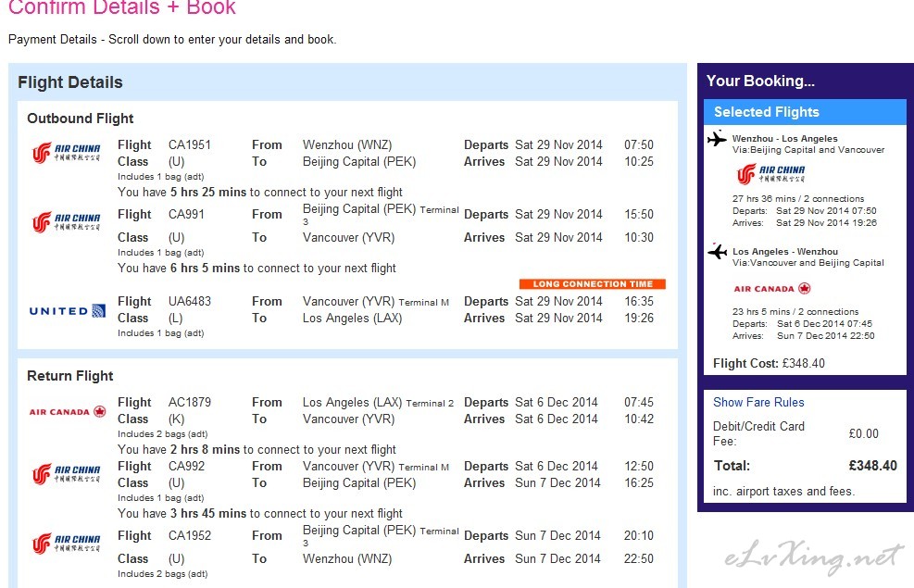Click the Air Canada logo in Selected Flights panel
Image resolution: width=914 pixels, height=588 pixels.
[x=771, y=288]
